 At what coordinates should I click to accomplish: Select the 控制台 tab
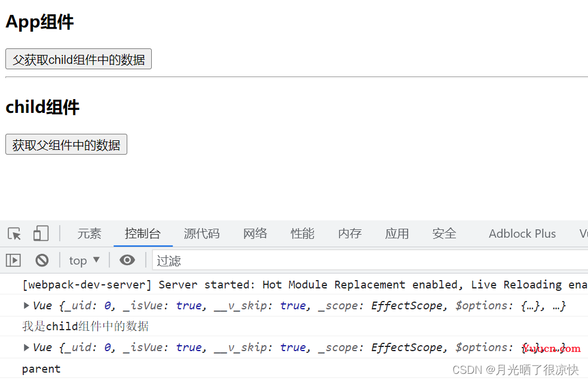(x=143, y=233)
